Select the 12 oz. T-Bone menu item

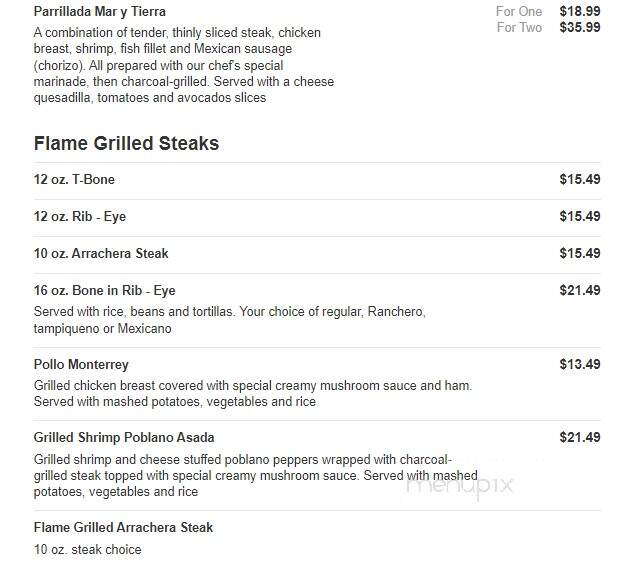point(74,179)
